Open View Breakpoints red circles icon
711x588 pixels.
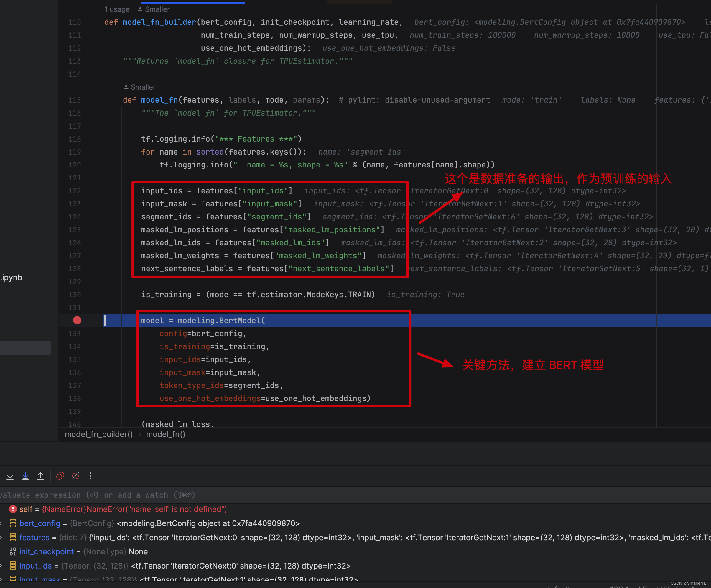coord(60,476)
